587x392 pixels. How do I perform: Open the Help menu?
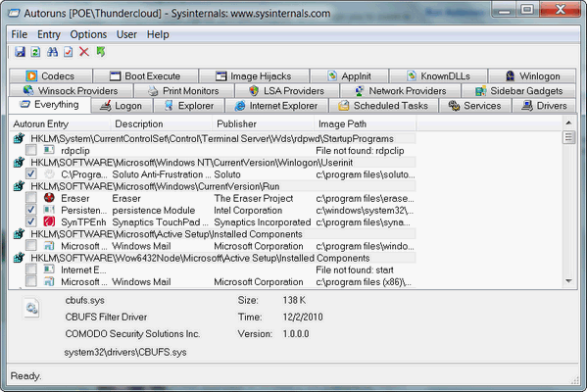(158, 34)
